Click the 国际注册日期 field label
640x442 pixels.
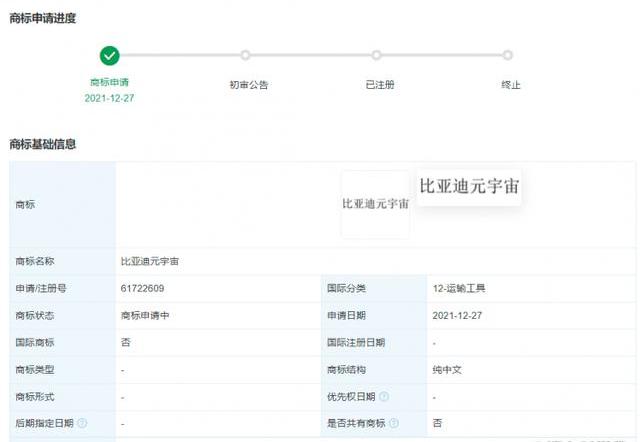click(356, 342)
